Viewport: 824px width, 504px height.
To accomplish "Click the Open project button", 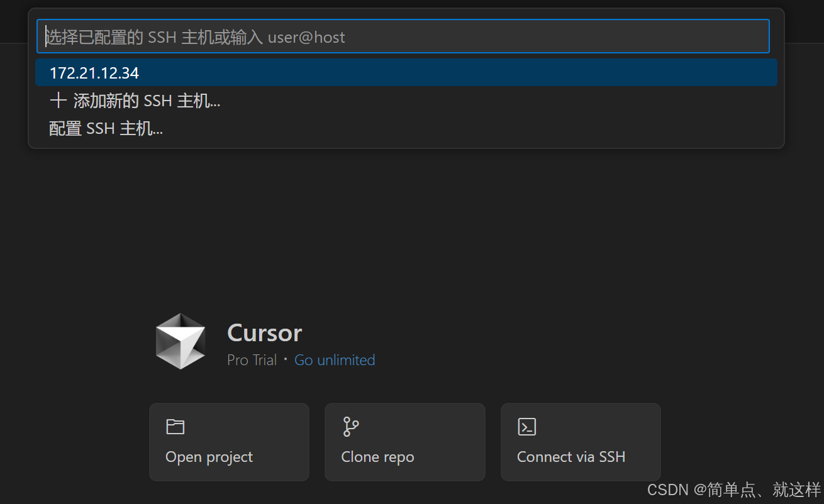I will tap(229, 442).
